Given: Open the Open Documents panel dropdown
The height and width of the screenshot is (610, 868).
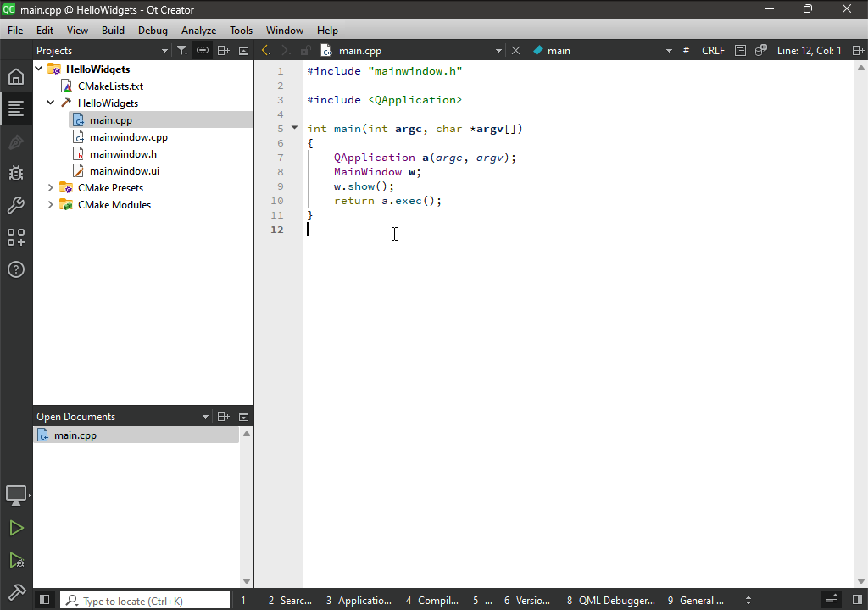Looking at the screenshot, I should tap(205, 417).
